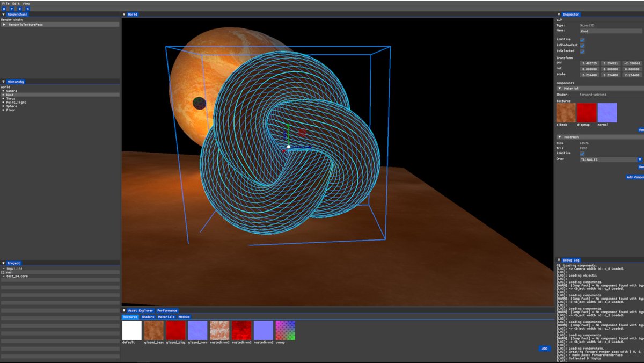The width and height of the screenshot is (644, 363).
Task: Select the S scale tool button
Action: click(27, 9)
